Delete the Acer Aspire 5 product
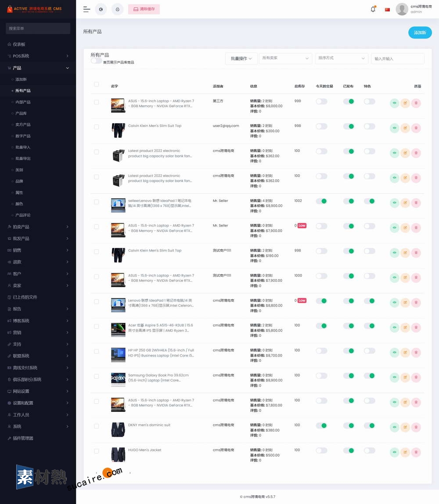The height and width of the screenshot is (504, 439). (416, 328)
